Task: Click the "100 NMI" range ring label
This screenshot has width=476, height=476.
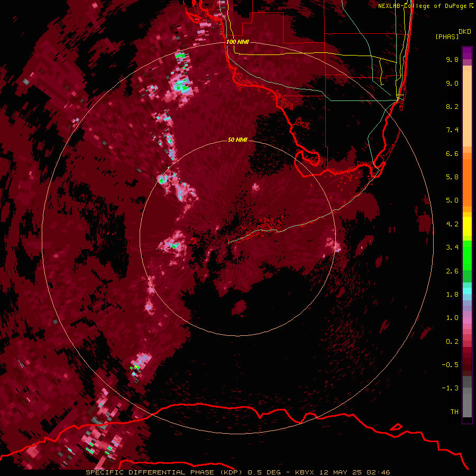Action: click(x=237, y=42)
